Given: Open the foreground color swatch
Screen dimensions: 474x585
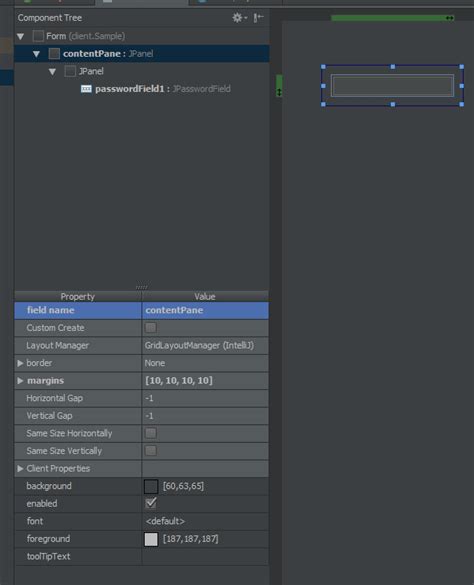Looking at the screenshot, I should (151, 539).
